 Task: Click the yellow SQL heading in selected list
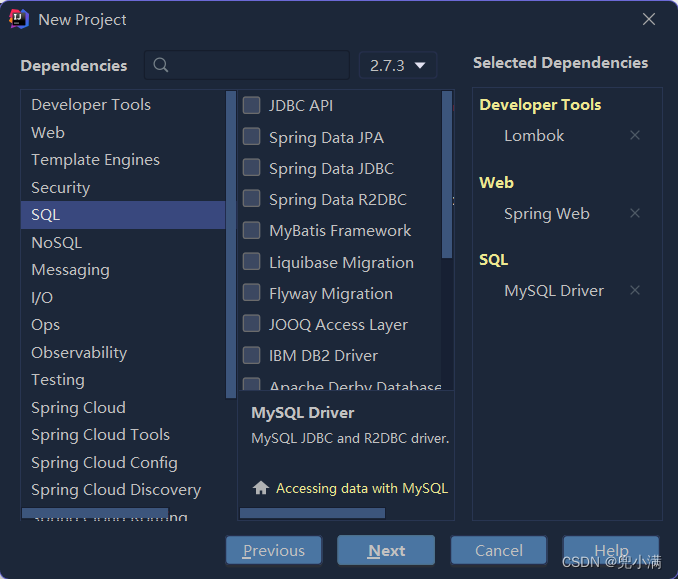(x=493, y=259)
